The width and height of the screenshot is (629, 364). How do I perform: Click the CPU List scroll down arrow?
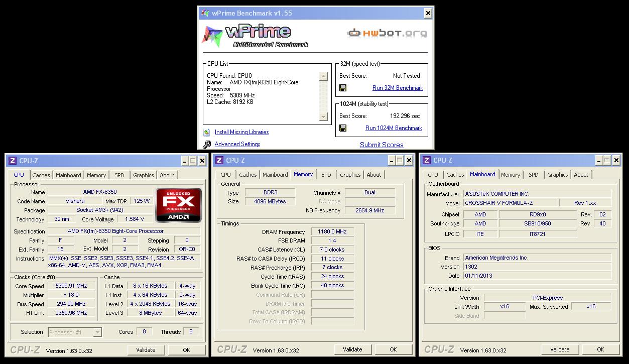323,117
